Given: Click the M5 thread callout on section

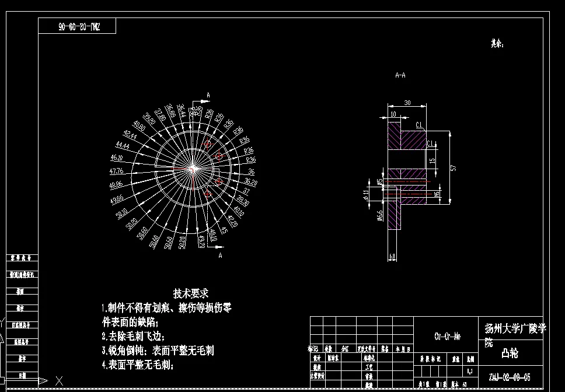Looking at the screenshot, I should [x=436, y=193].
